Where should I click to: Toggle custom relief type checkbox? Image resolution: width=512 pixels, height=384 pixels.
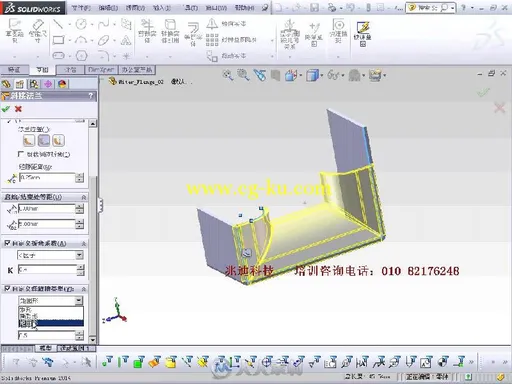click(7, 288)
